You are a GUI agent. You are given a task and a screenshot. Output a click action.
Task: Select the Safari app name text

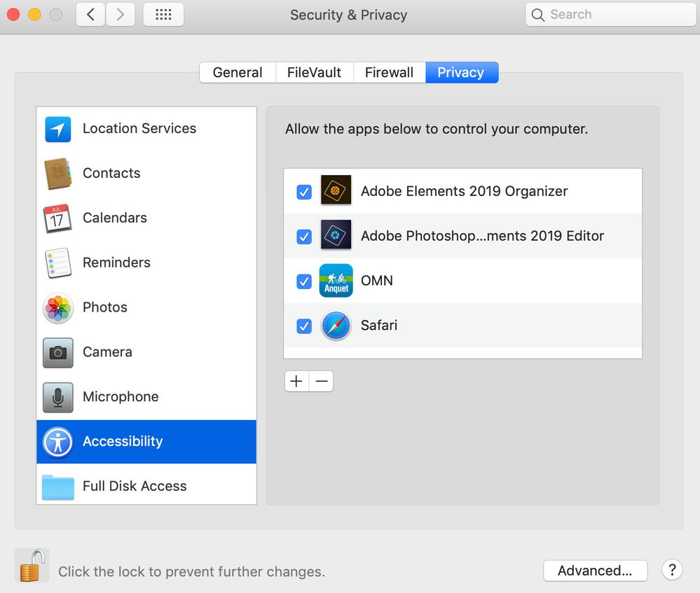pyautogui.click(x=379, y=326)
